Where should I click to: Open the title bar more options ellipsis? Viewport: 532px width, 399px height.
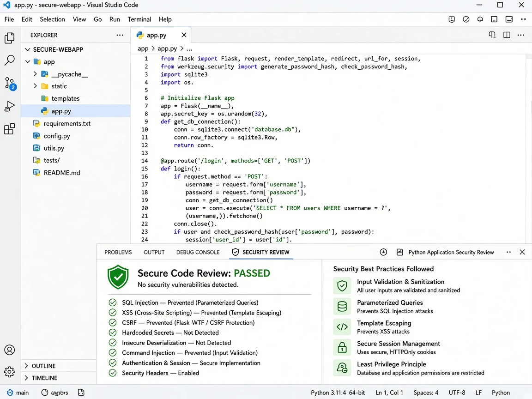coord(523,19)
